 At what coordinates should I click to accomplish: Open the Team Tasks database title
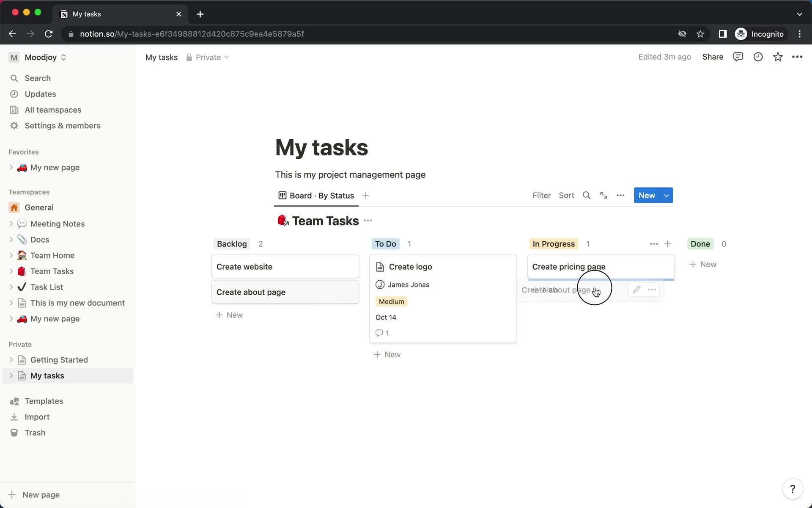[x=325, y=221]
